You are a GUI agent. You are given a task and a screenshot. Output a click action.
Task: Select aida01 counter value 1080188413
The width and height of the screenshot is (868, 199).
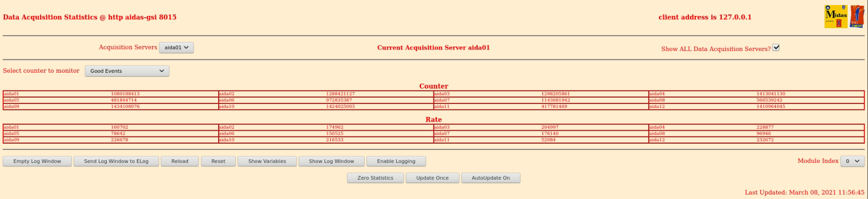(125, 94)
